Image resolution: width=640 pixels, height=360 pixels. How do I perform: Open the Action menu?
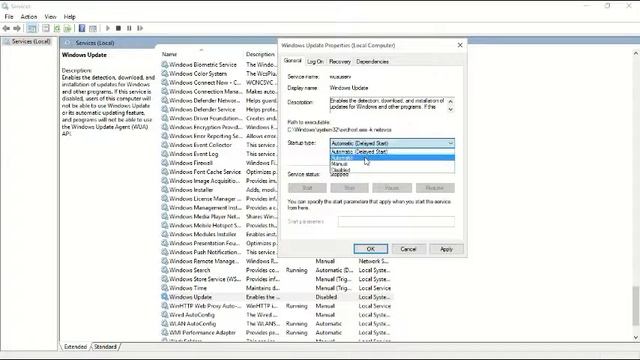click(29, 17)
